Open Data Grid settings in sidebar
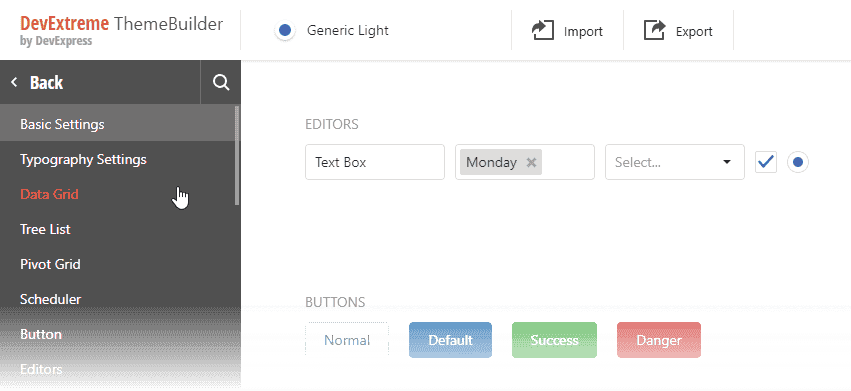This screenshot has height=391, width=851. coord(49,194)
